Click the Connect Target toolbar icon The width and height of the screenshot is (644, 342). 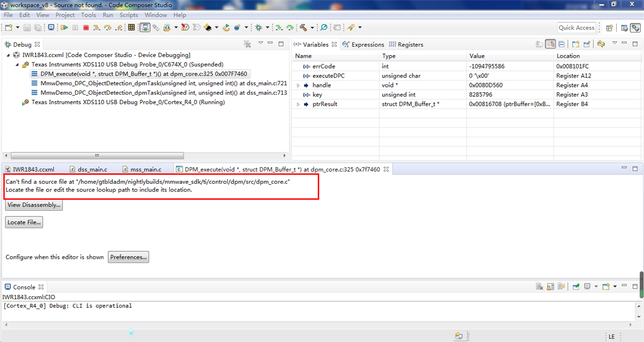(x=145, y=27)
